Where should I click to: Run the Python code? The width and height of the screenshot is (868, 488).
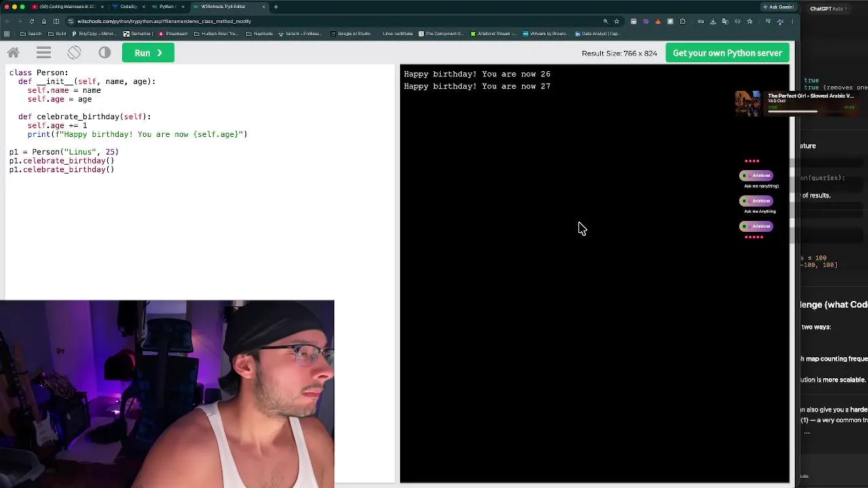point(148,53)
